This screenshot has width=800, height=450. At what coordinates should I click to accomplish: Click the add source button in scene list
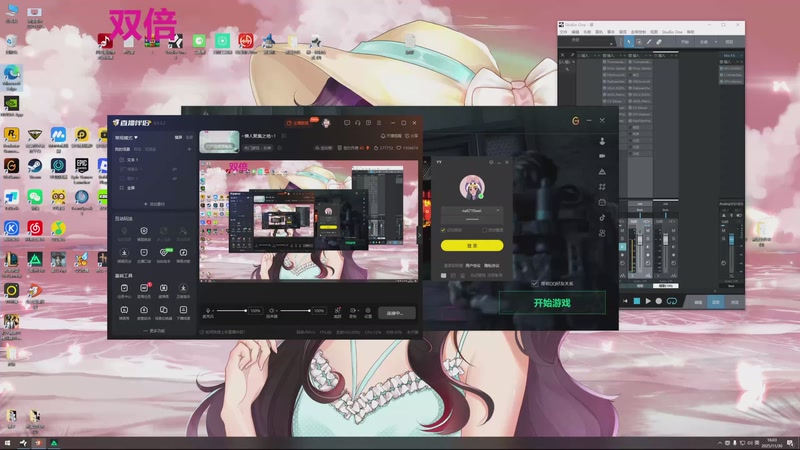click(154, 204)
